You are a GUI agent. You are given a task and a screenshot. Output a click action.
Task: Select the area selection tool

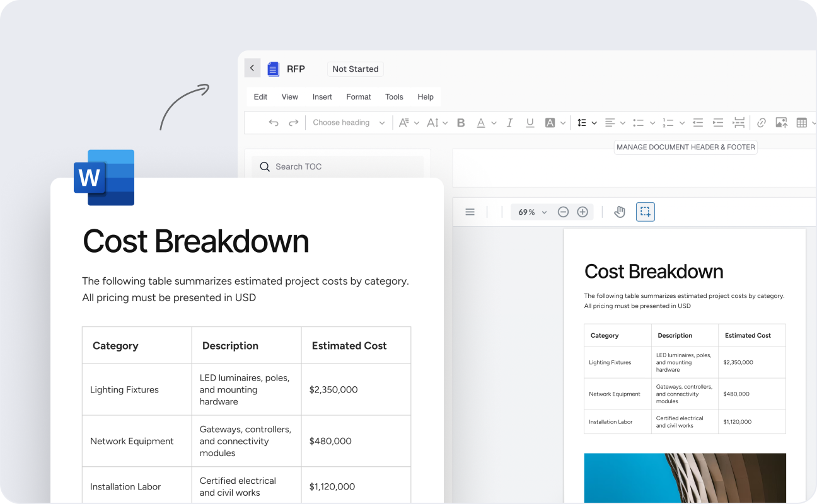pyautogui.click(x=646, y=212)
